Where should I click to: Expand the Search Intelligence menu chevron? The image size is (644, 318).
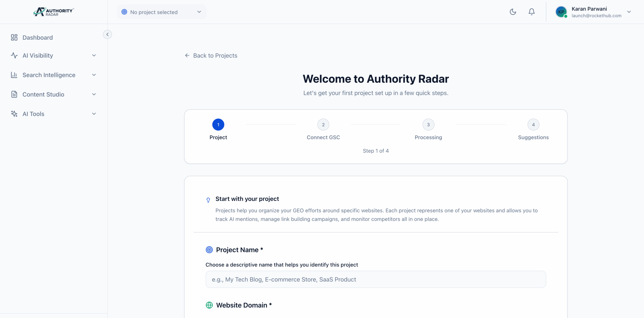pos(94,75)
